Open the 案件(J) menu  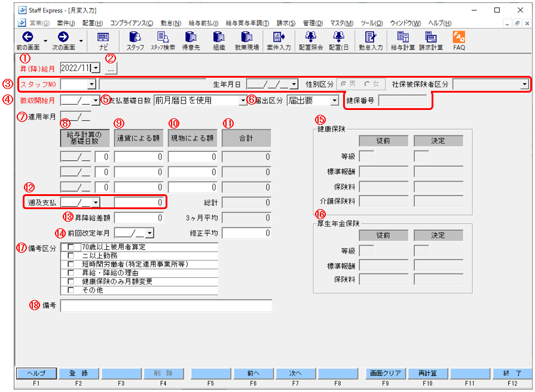66,23
